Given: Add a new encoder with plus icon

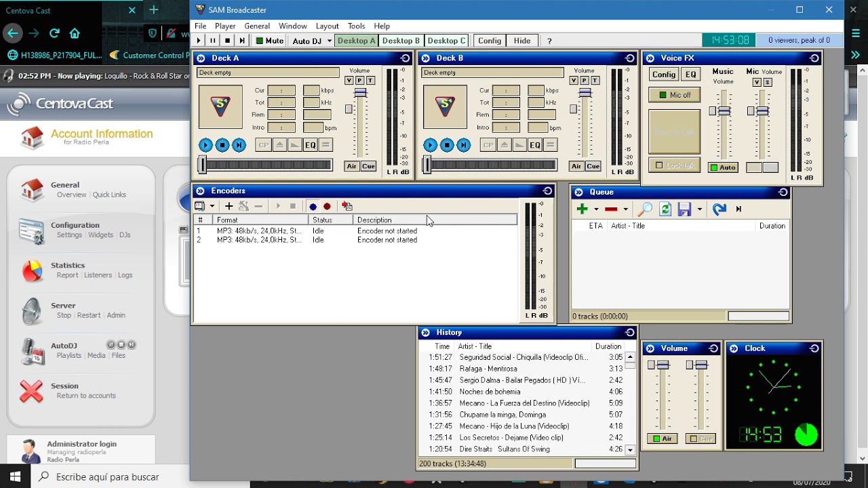Looking at the screenshot, I should tap(229, 206).
